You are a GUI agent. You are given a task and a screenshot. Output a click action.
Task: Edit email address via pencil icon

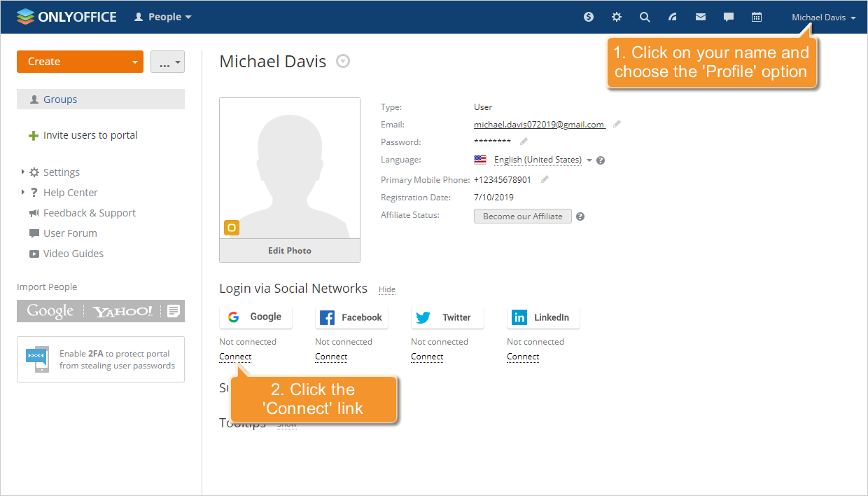[x=617, y=124]
